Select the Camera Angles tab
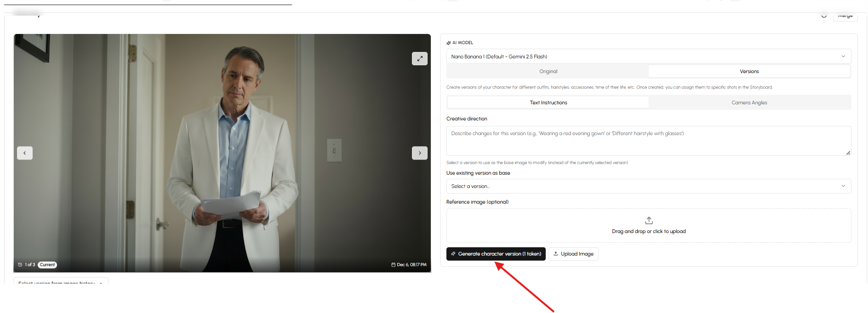Image resolution: width=868 pixels, height=313 pixels. (x=749, y=102)
